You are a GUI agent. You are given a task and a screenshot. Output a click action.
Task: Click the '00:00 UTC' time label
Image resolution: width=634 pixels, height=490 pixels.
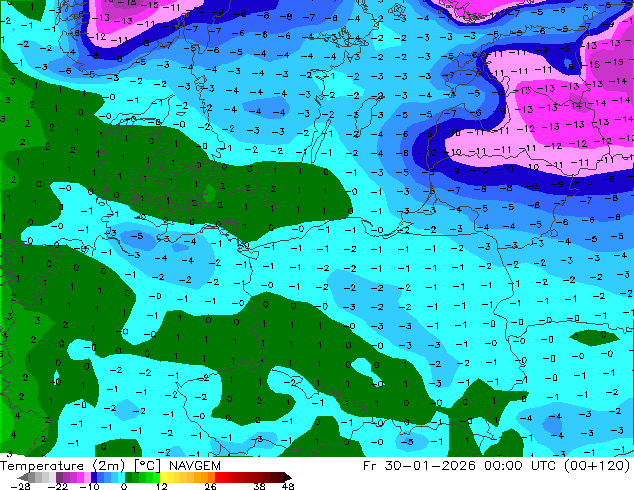click(522, 466)
